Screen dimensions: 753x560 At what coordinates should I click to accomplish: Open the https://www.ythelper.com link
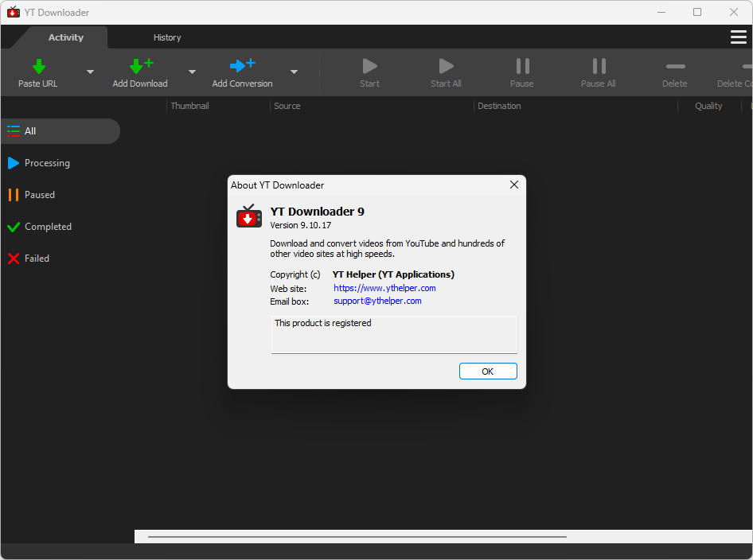(x=384, y=288)
